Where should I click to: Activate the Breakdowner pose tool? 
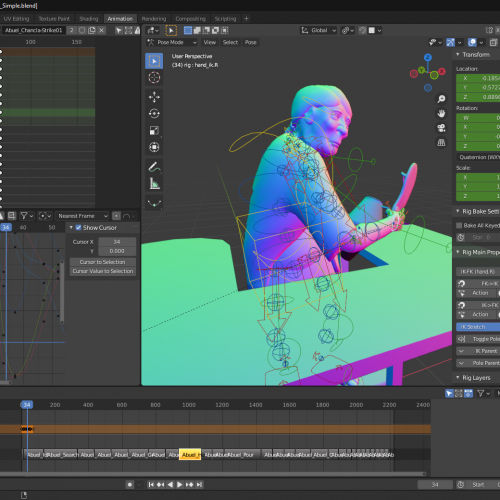154,203
